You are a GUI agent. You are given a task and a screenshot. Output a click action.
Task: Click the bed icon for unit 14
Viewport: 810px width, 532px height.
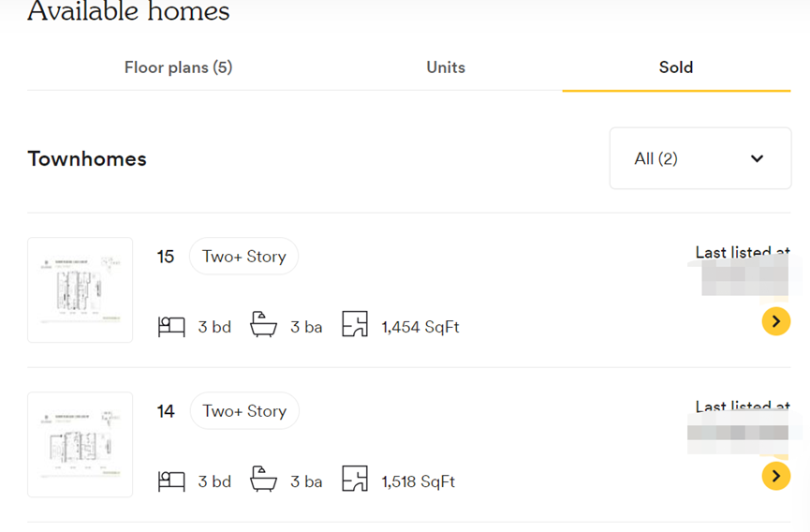pyautogui.click(x=171, y=481)
